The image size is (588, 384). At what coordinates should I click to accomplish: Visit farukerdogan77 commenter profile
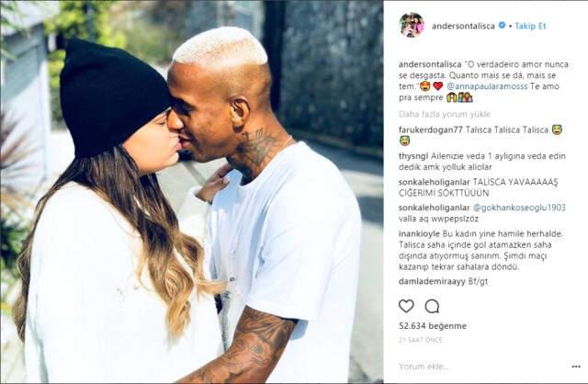click(x=431, y=130)
